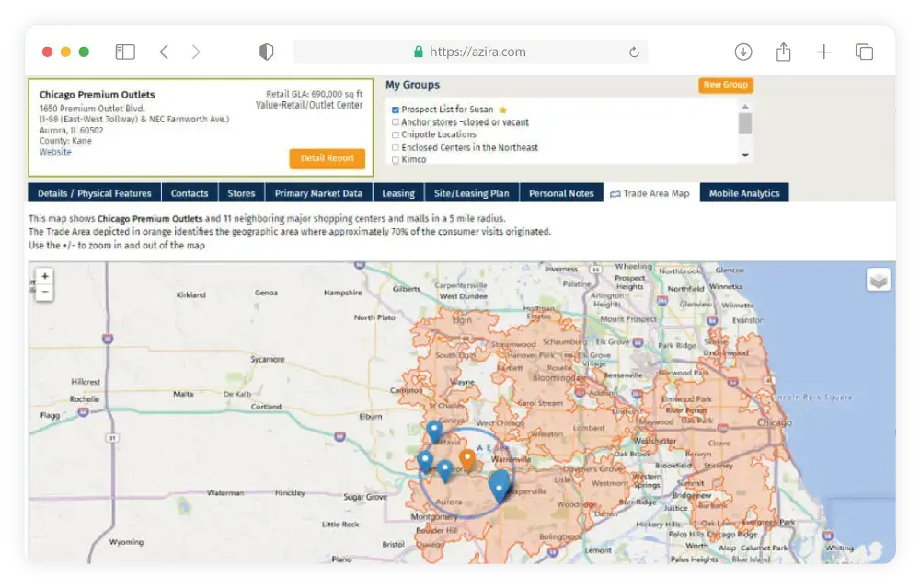The width and height of the screenshot is (920, 588).
Task: Click the County: Kane text
Action: pyautogui.click(x=65, y=141)
